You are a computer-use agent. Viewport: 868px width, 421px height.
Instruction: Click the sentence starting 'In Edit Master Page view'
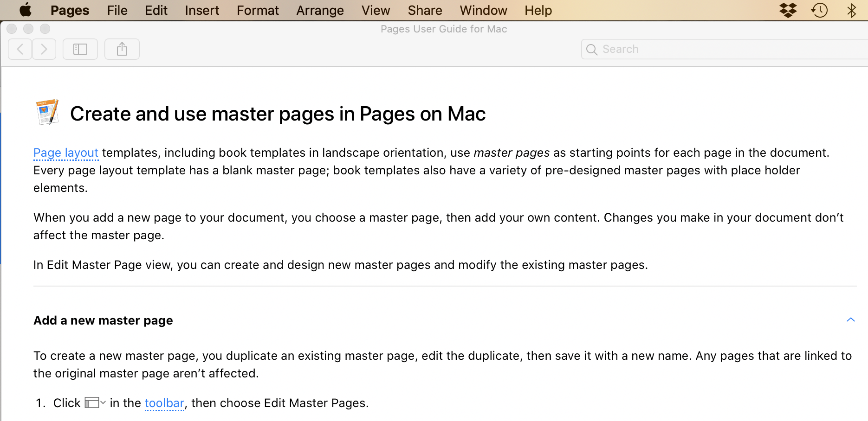[341, 265]
